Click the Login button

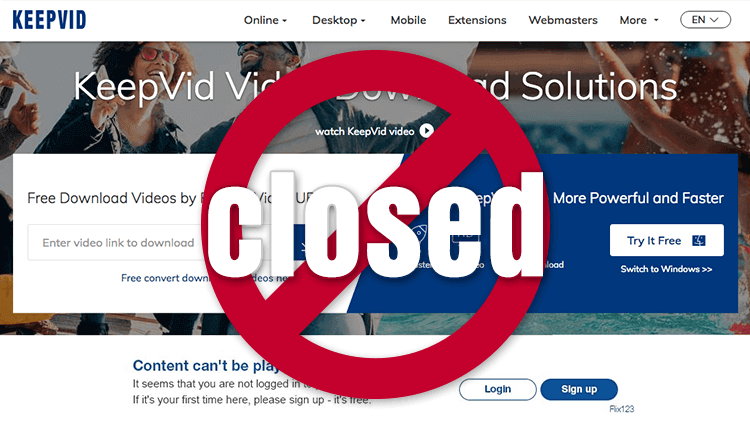tap(497, 389)
